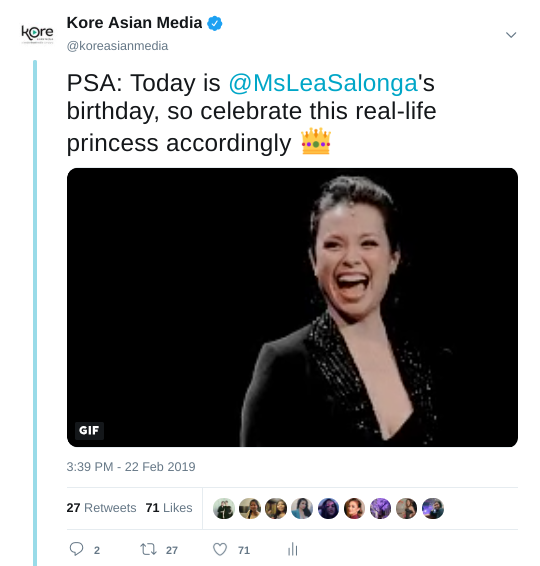Open Kore Asian Media profile name
This screenshot has height=566, width=540.
(134, 23)
